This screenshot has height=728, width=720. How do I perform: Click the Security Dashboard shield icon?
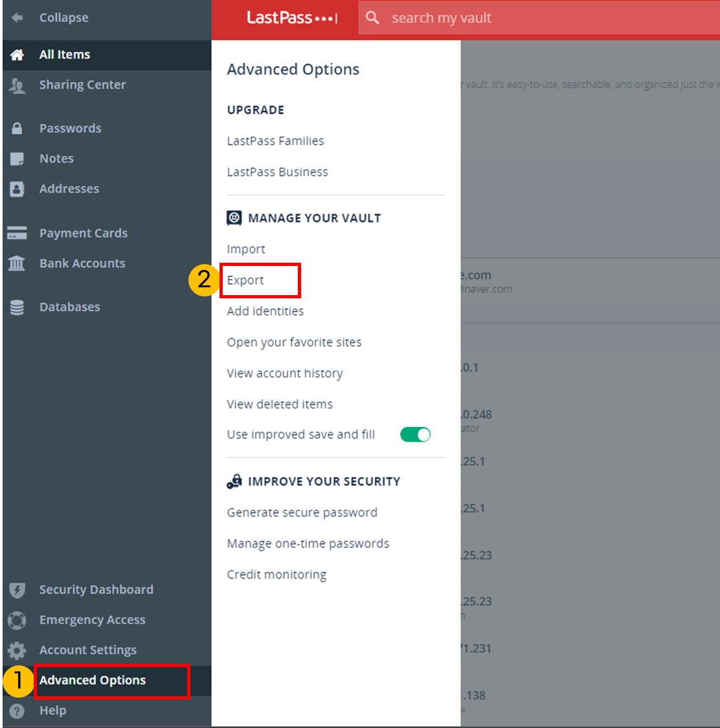tap(17, 590)
